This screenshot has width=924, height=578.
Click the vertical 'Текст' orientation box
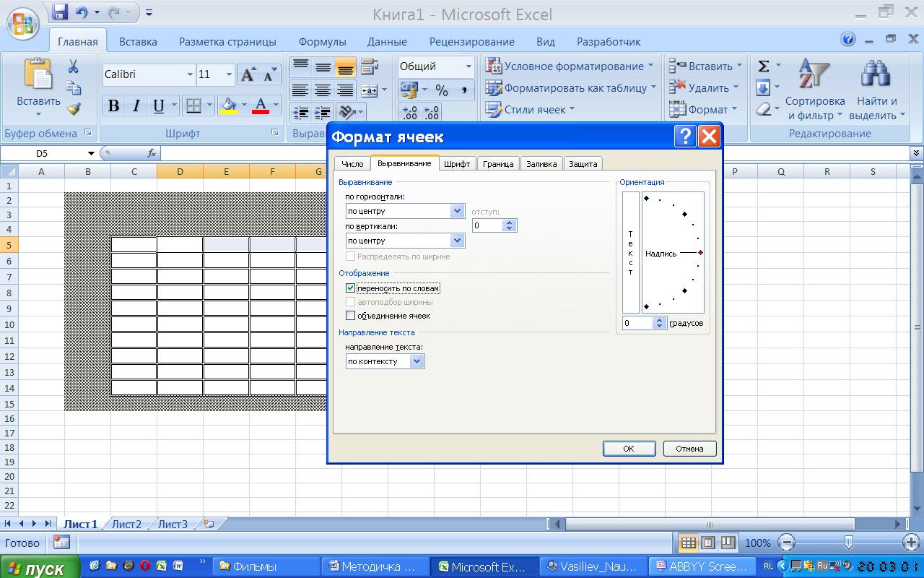coord(631,252)
